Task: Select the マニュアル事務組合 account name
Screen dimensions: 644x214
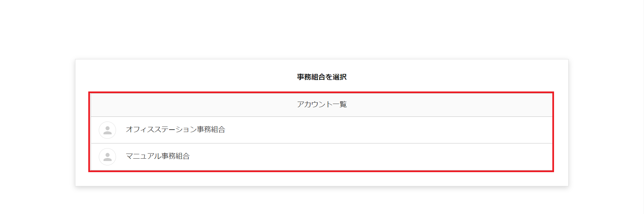Action: pos(158,156)
